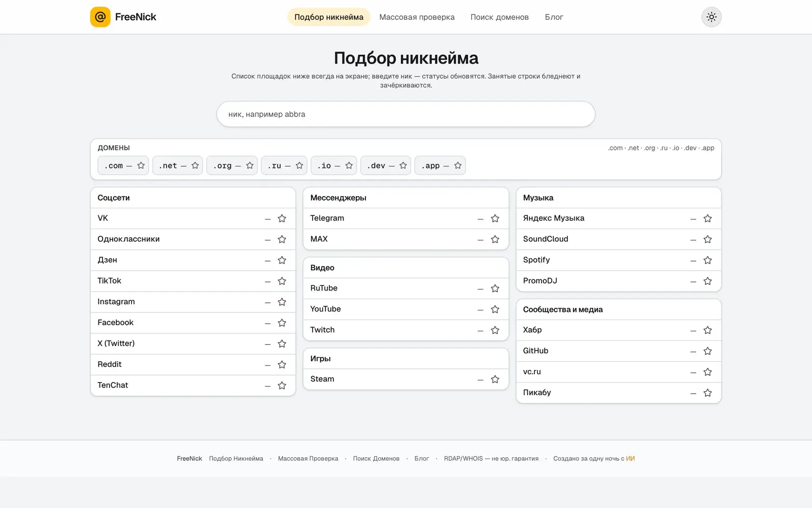The height and width of the screenshot is (508, 812).
Task: Star the vc.ru row
Action: coord(708,372)
